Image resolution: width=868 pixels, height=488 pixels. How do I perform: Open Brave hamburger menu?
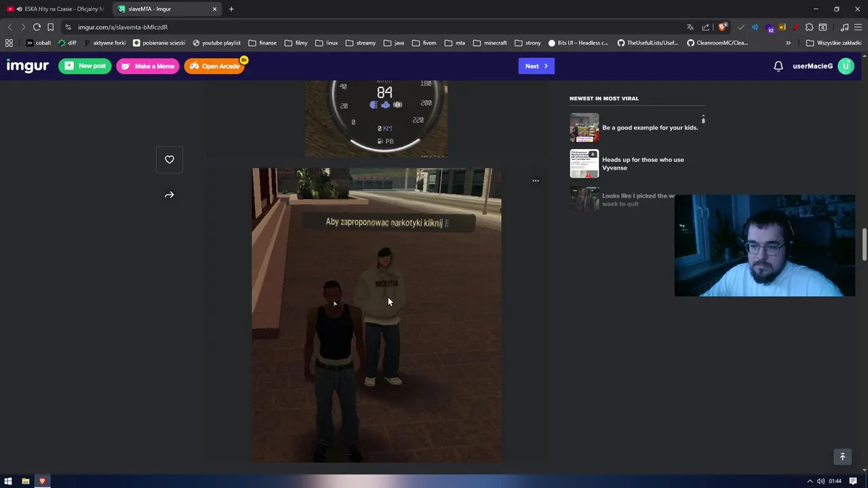tap(858, 27)
